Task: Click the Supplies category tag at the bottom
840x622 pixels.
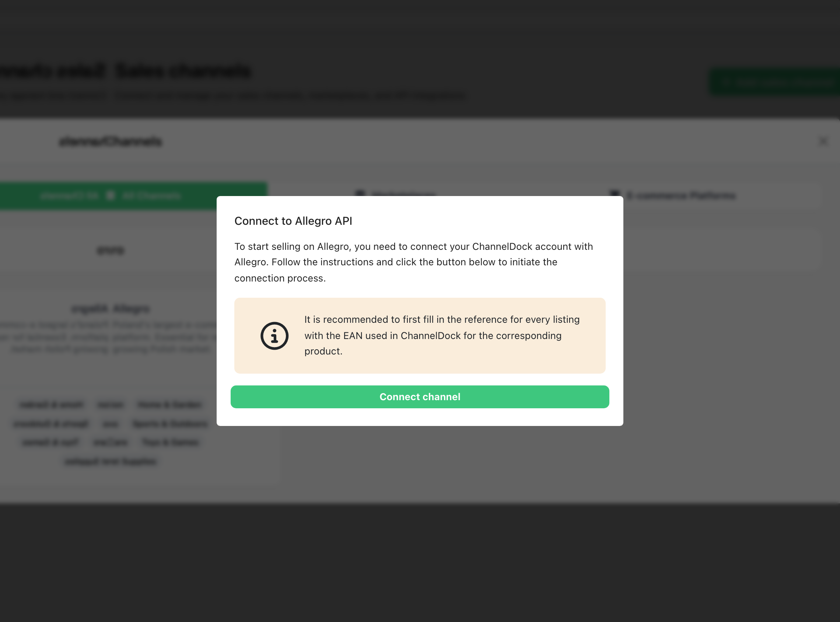Action: pos(111,462)
